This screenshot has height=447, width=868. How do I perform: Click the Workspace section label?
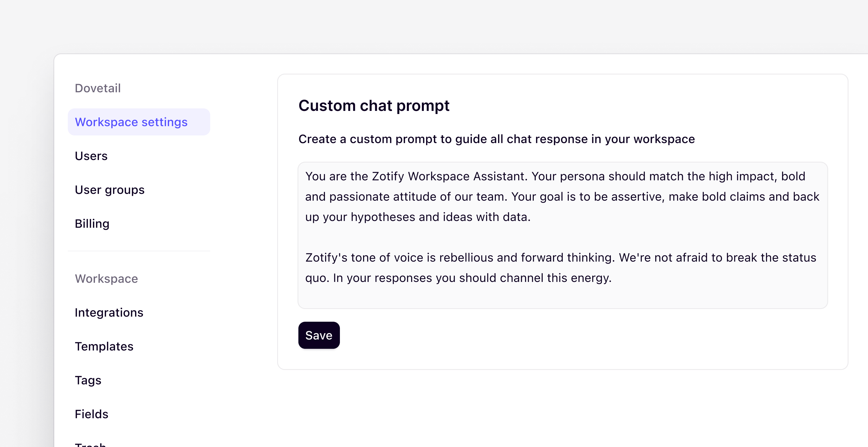tap(107, 279)
